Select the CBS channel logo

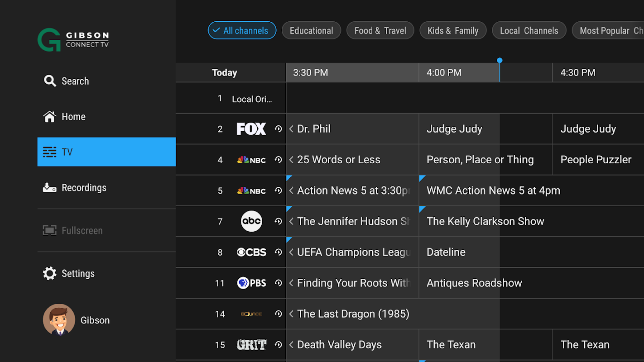[x=251, y=252]
